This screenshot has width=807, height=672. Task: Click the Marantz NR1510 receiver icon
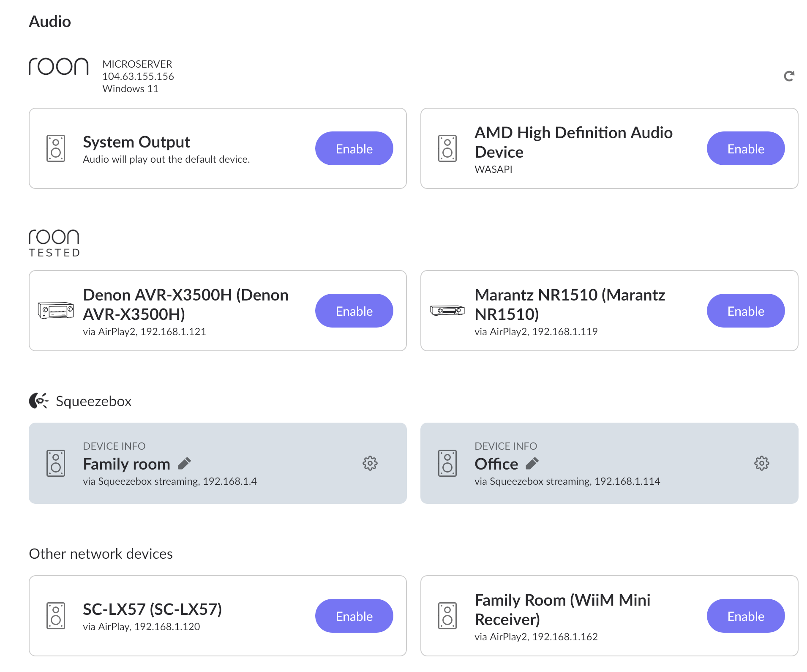pyautogui.click(x=447, y=311)
